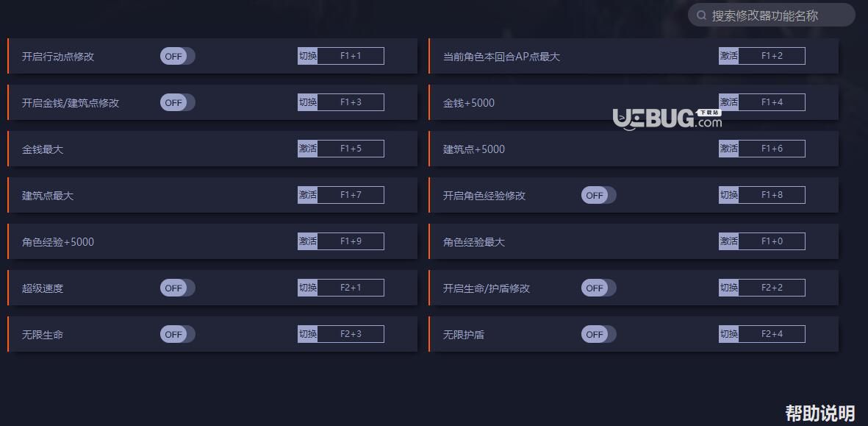Screen dimensions: 868x426
Task: Open 帮助说明 help link
Action: pyautogui.click(x=819, y=413)
